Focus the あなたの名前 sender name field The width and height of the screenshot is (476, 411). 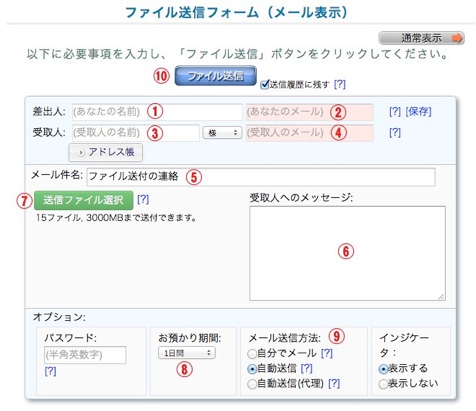pos(157,112)
